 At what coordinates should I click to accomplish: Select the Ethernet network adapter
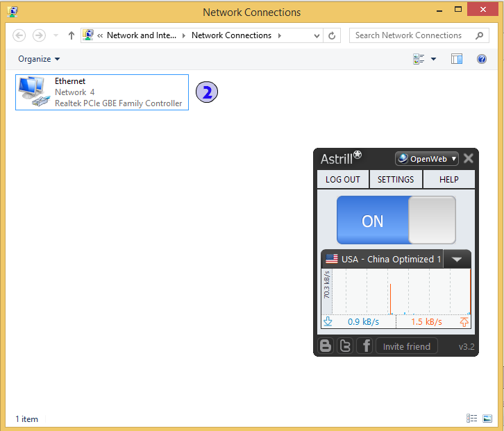102,92
